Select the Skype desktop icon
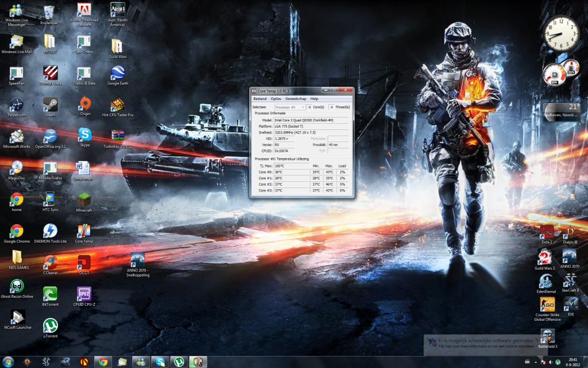 (85, 137)
